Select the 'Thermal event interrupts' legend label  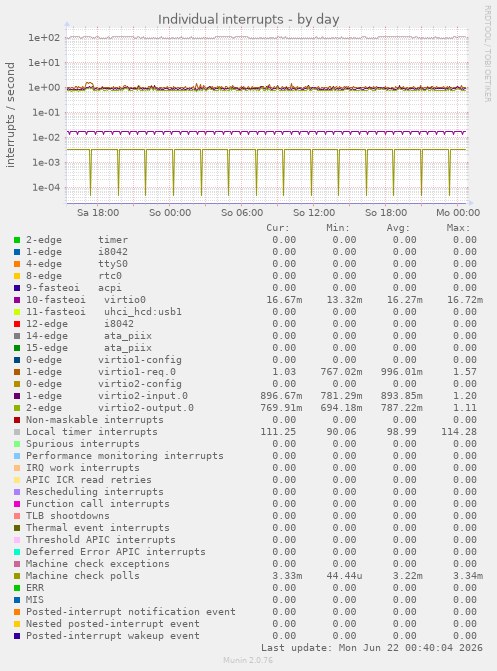(x=98, y=528)
